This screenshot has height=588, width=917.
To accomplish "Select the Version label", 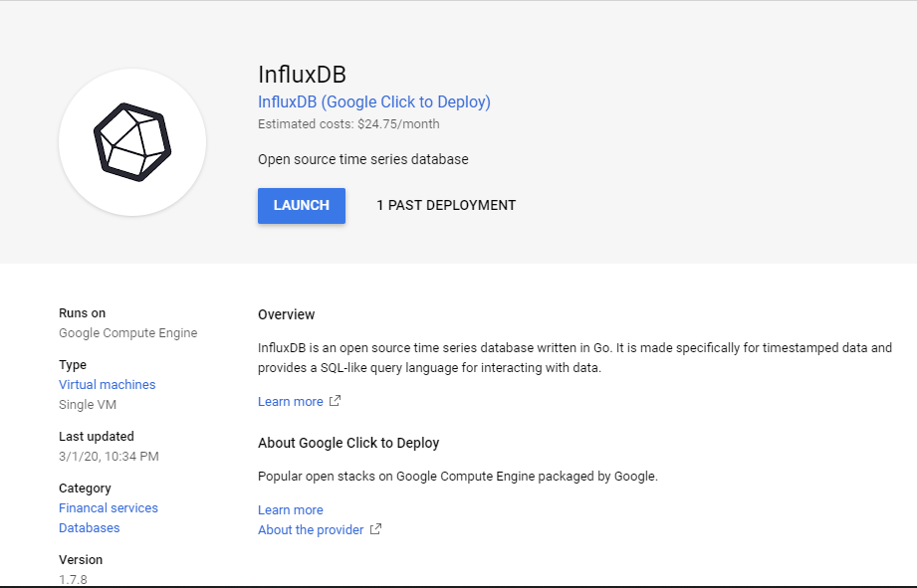I will click(81, 560).
